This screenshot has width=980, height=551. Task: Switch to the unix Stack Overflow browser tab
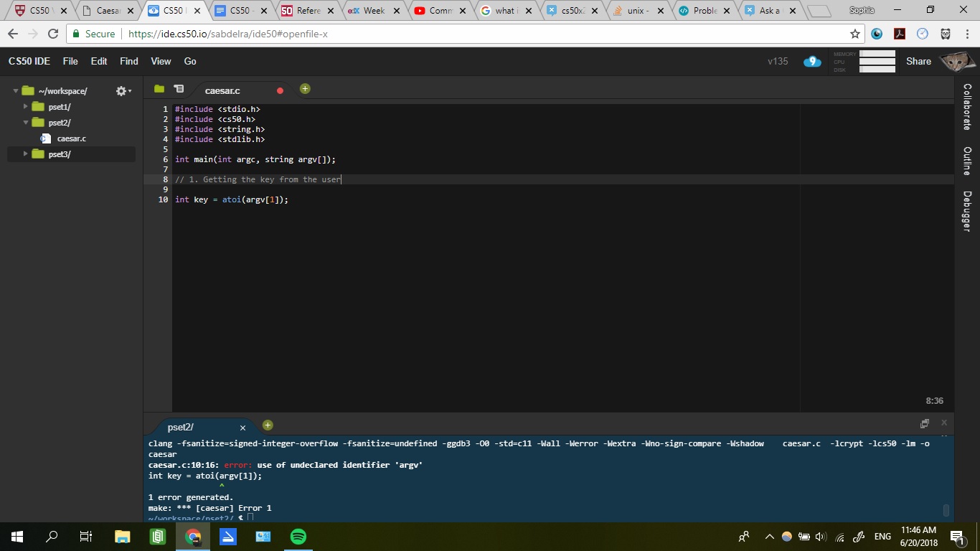[637, 11]
